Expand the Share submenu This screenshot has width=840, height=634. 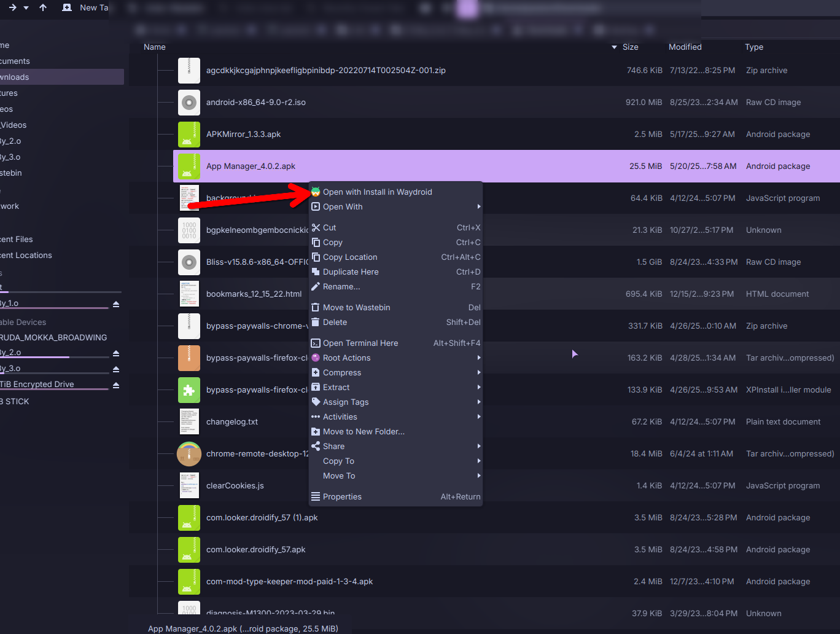tap(395, 446)
